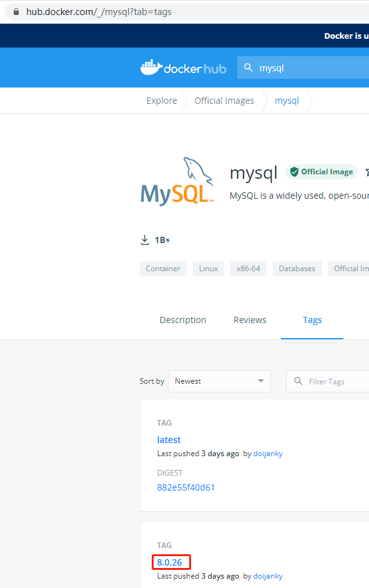The height and width of the screenshot is (588, 369).
Task: Open digest 882e55f40d61 link
Action: (186, 487)
